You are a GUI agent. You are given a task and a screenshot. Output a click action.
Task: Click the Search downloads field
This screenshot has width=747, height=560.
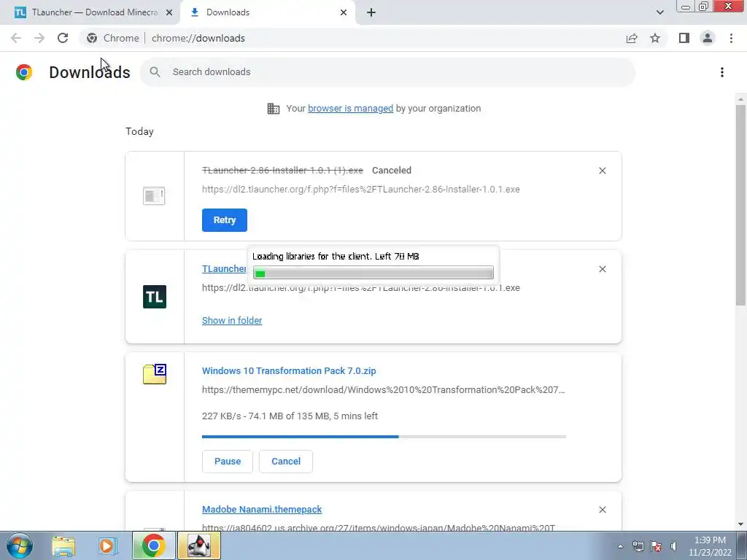pyautogui.click(x=388, y=72)
